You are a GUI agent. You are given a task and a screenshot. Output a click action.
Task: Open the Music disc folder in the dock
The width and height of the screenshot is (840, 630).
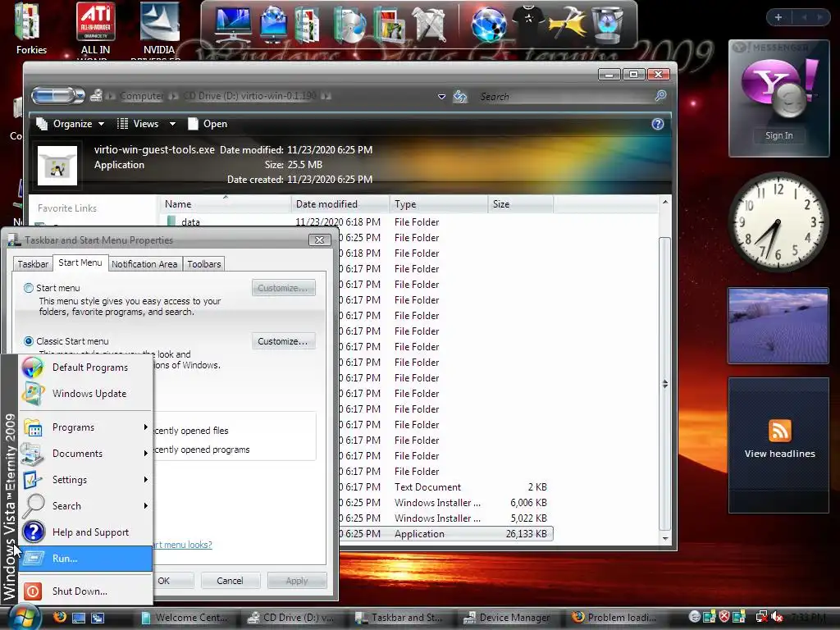pos(349,24)
